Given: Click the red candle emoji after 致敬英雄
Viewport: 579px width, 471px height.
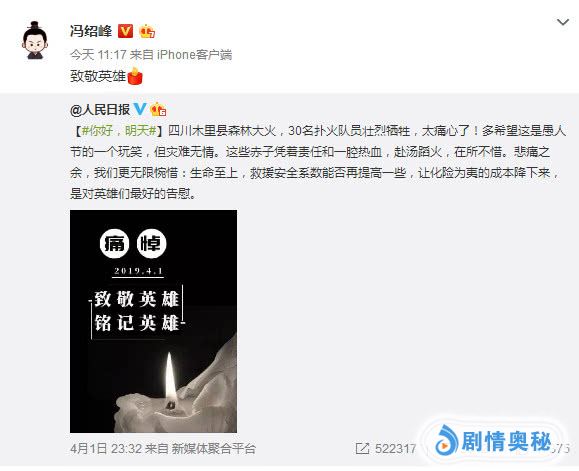Looking at the screenshot, I should [135, 76].
